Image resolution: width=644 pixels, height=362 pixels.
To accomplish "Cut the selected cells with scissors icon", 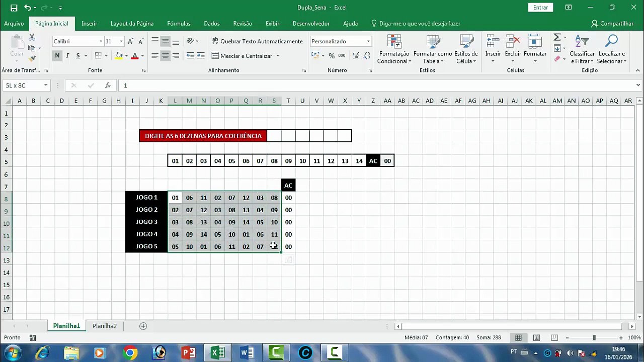I will tap(32, 37).
